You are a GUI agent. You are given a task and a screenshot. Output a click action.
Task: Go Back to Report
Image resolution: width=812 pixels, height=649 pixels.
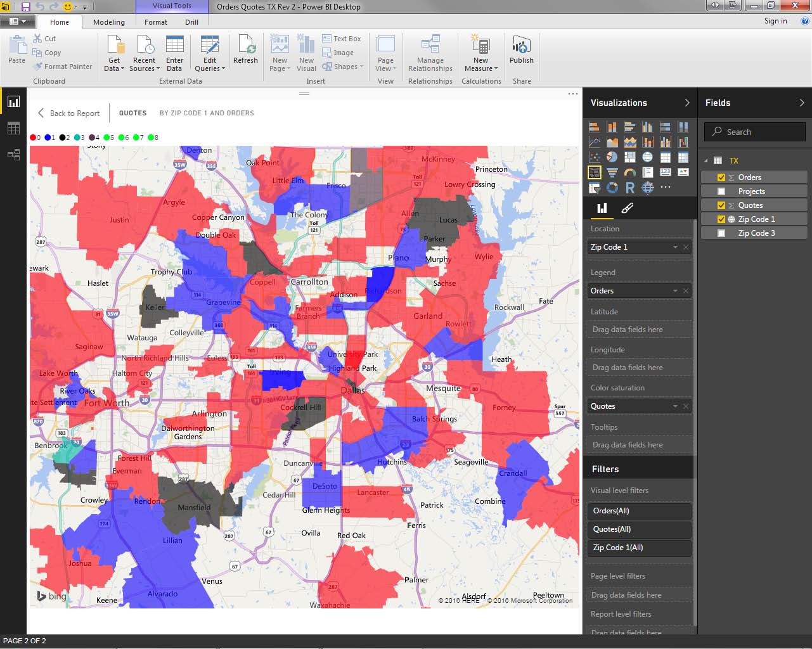pos(68,113)
